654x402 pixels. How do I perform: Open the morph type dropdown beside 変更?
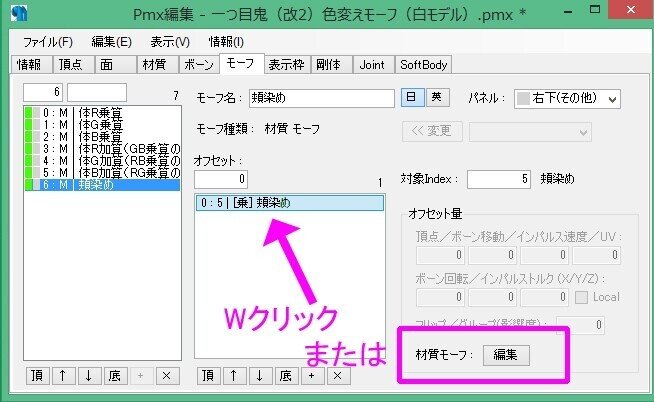[530, 132]
